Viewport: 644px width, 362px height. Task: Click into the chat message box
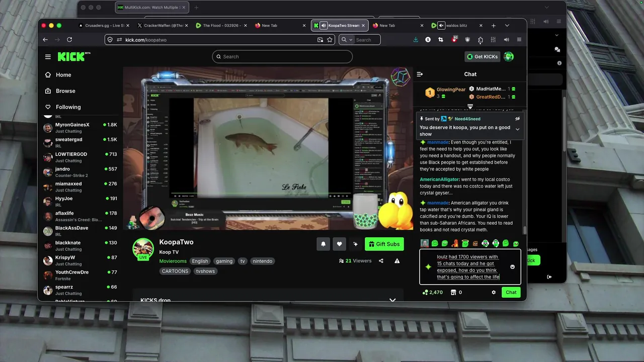pos(470,267)
